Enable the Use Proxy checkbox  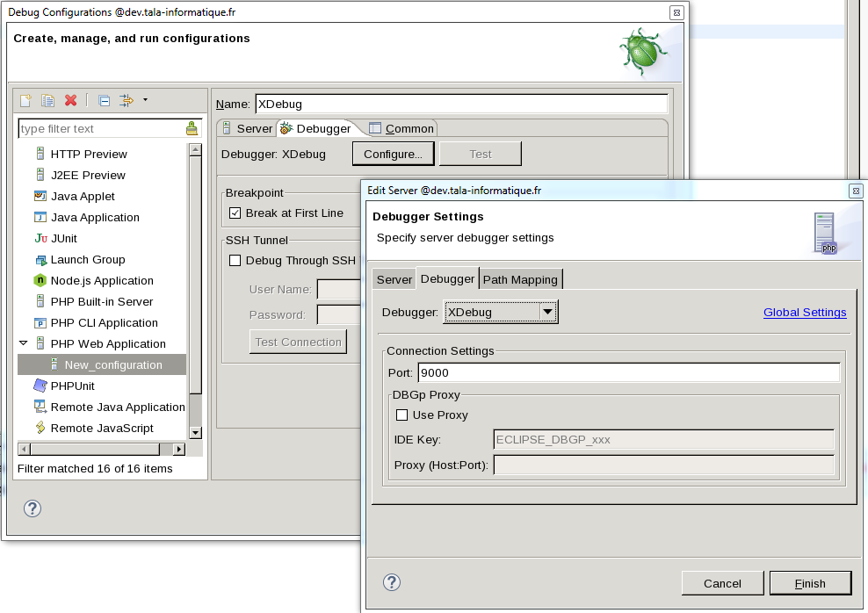coord(402,415)
